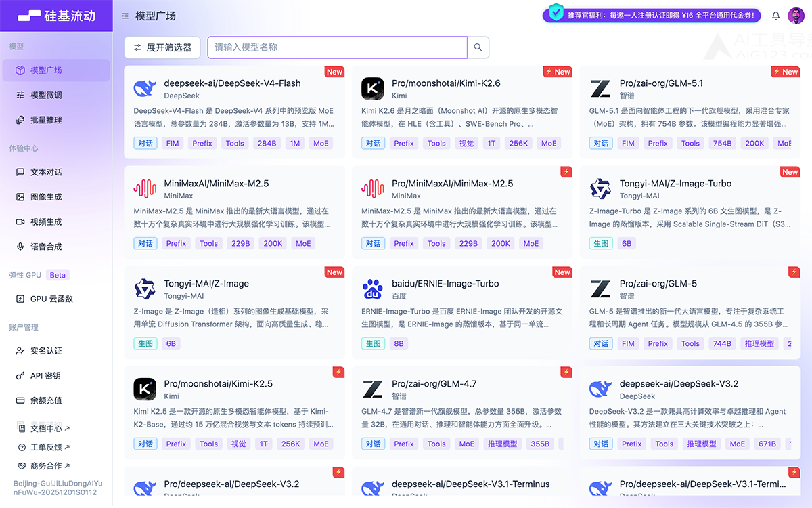This screenshot has height=508, width=812.
Task: Click the lightning badge on Kimi-K2.5 card
Action: point(339,372)
